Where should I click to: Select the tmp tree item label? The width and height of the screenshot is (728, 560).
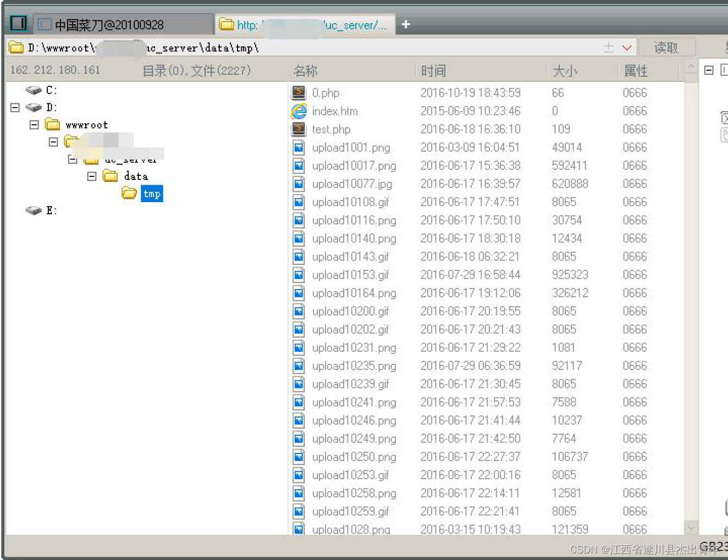click(152, 193)
